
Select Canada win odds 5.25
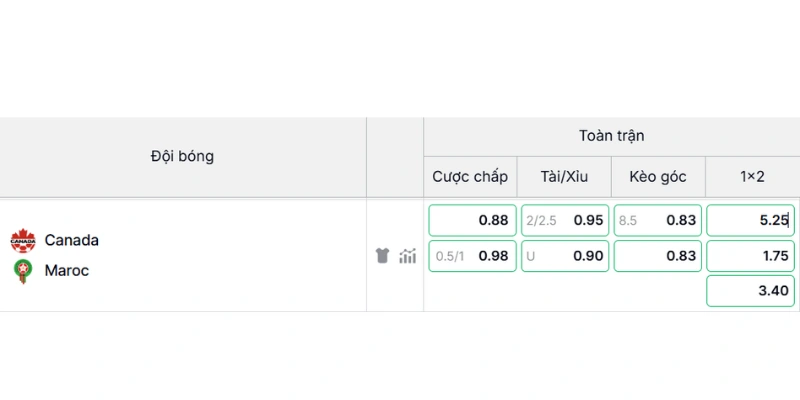click(x=751, y=220)
